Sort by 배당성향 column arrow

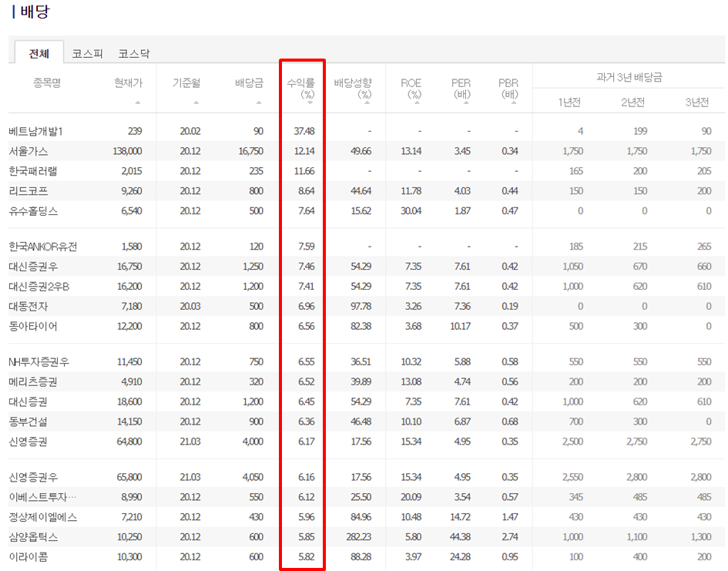(x=367, y=102)
